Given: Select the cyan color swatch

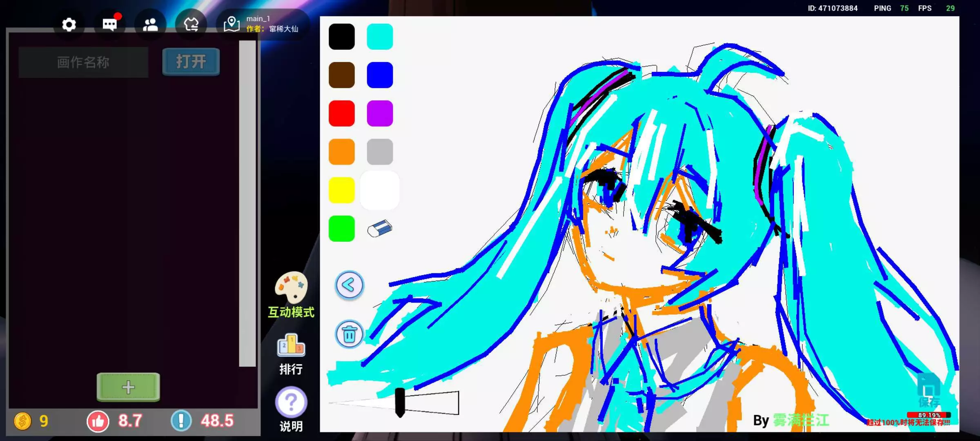Looking at the screenshot, I should 380,37.
